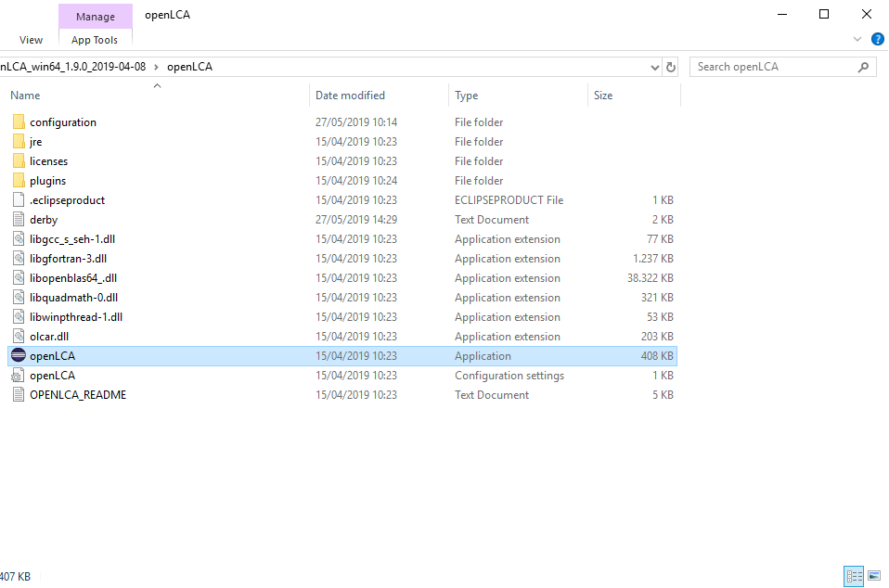
Task: Sort by the Type column header
Action: tap(466, 96)
